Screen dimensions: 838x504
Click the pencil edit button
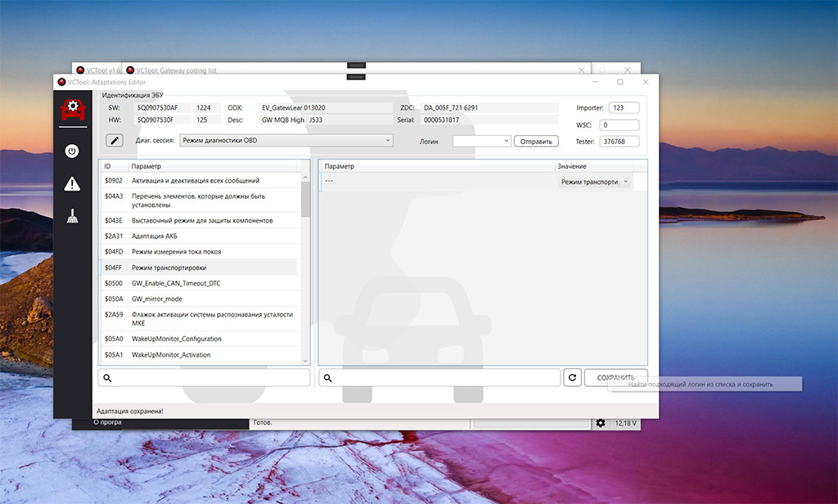115,141
